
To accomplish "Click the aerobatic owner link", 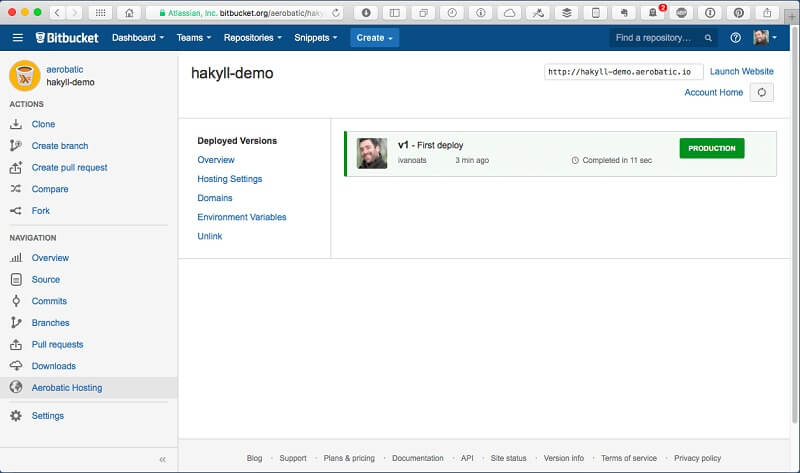I will [x=65, y=69].
